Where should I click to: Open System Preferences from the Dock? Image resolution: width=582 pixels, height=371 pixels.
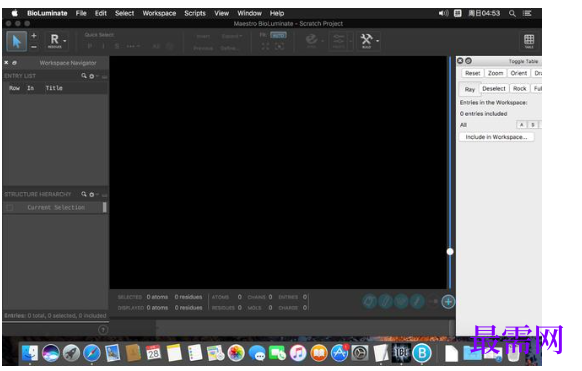[x=360, y=352]
